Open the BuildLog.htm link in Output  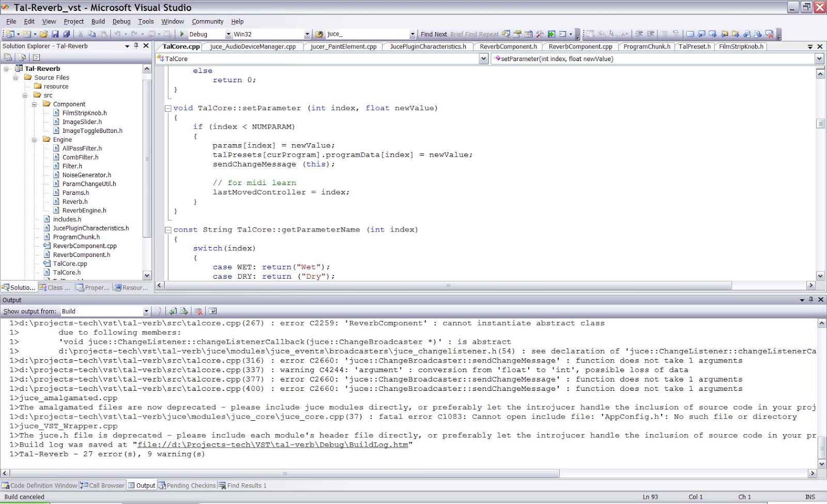pos(273,445)
